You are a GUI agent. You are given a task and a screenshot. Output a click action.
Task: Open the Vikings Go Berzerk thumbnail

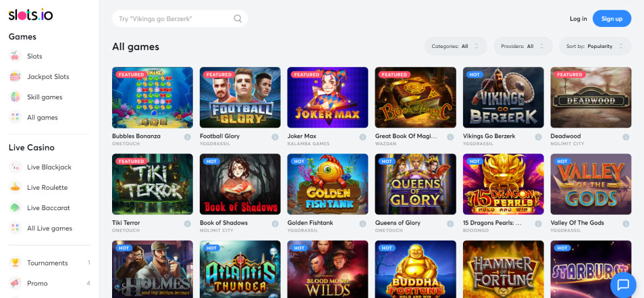[x=503, y=97]
